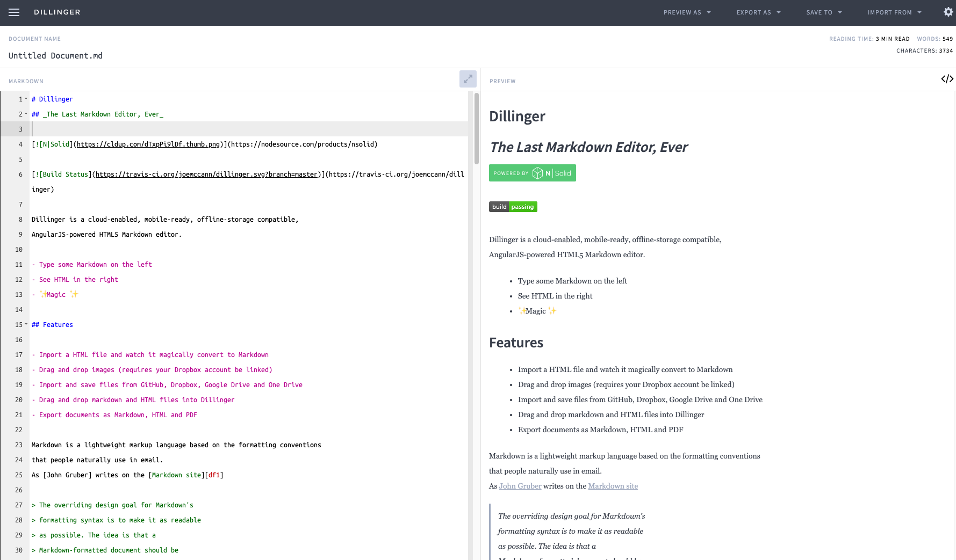Click 'Type some Markdown on the left' editor line
The image size is (956, 560).
pyautogui.click(x=92, y=264)
